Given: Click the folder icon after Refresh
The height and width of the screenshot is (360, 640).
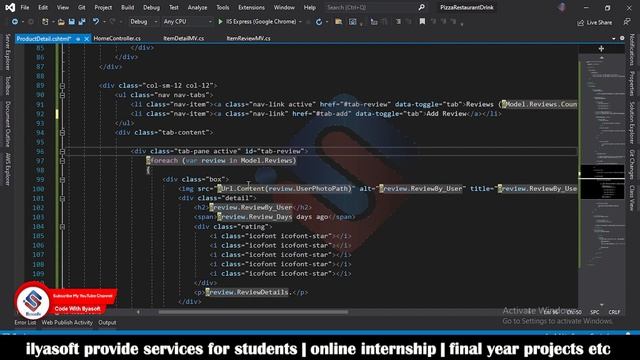Looking at the screenshot, I should [x=338, y=22].
